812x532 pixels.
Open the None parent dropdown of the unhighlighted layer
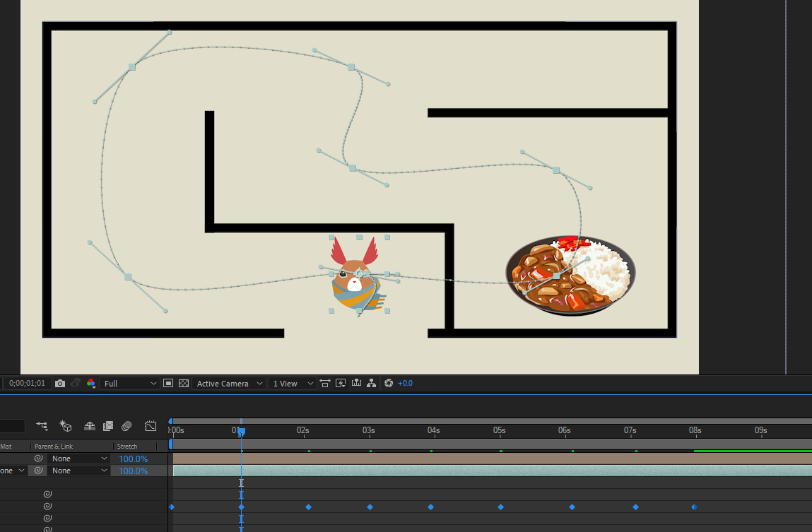point(78,459)
